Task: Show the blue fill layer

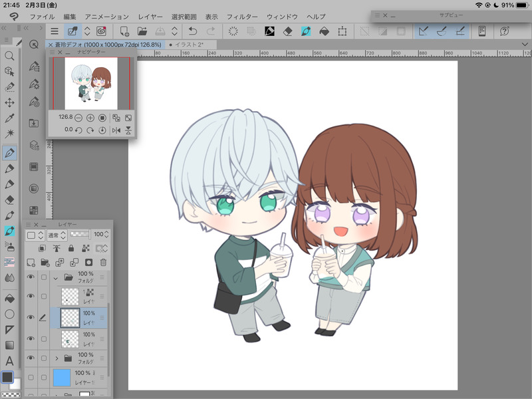Action: coord(31,377)
